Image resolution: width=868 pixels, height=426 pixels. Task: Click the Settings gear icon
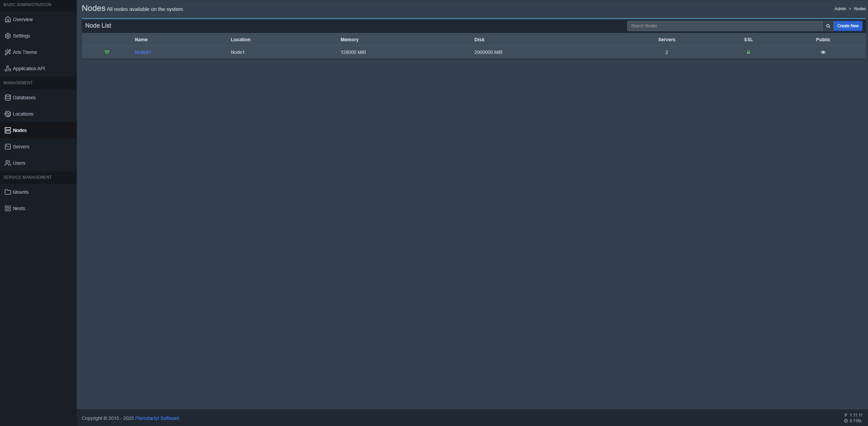[x=8, y=36]
